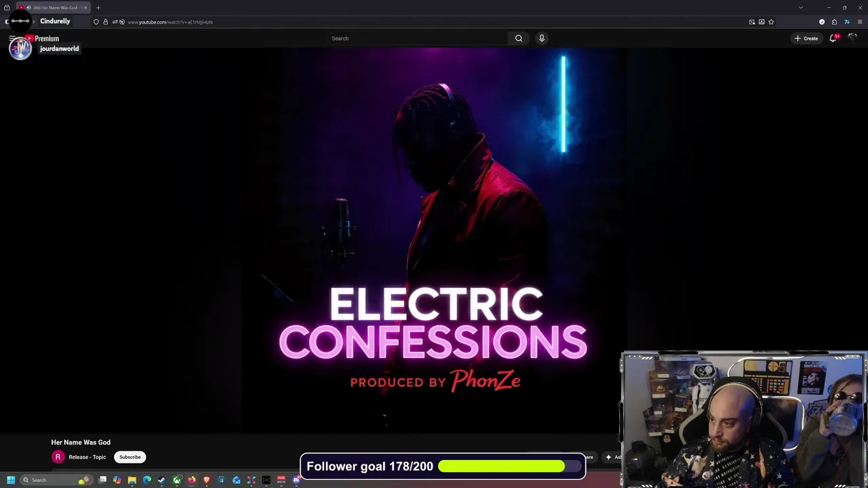
Task: Open Firefox View icon in tab strip
Action: (x=7, y=7)
